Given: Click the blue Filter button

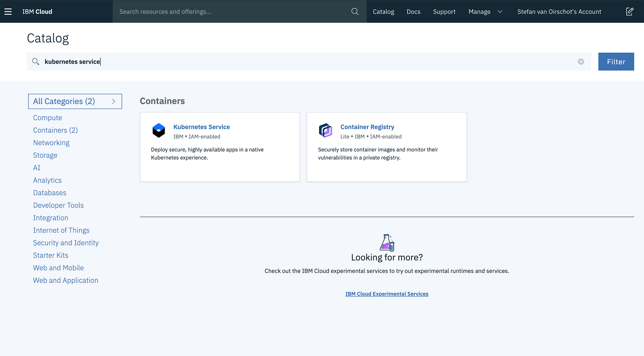Looking at the screenshot, I should (616, 62).
